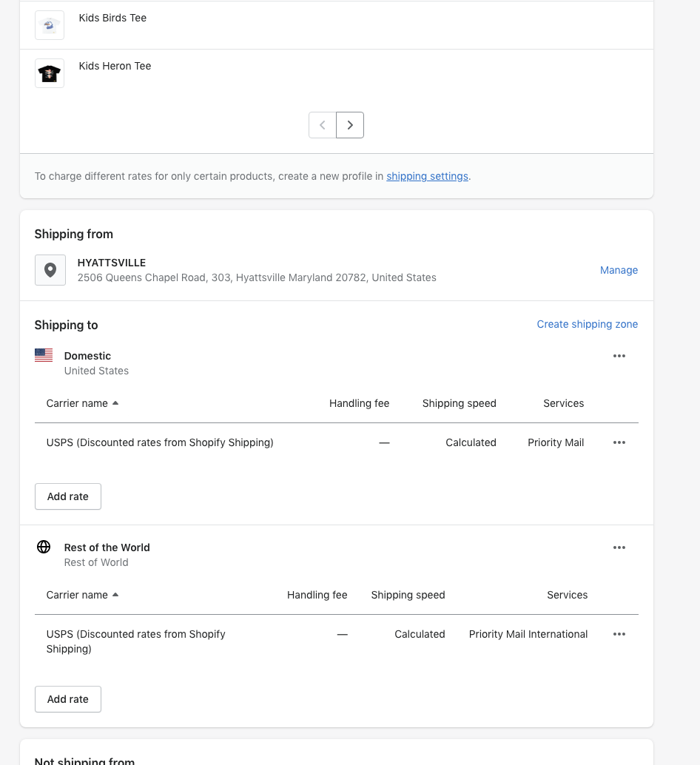Select the Kids Heron Tee product name
Image resolution: width=700 pixels, height=765 pixels.
click(x=115, y=66)
